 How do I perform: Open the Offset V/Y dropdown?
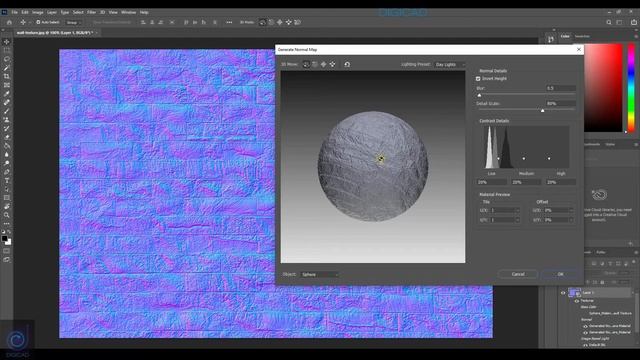pyautogui.click(x=558, y=220)
